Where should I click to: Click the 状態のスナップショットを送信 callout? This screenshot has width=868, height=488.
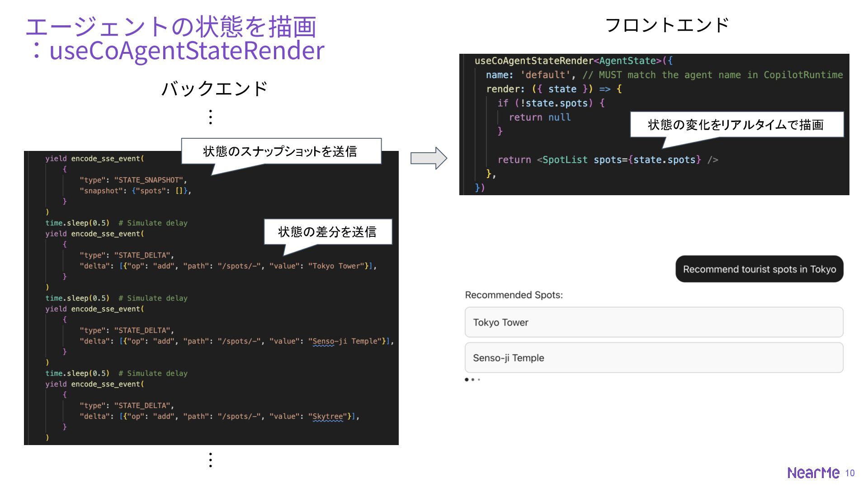click(280, 151)
